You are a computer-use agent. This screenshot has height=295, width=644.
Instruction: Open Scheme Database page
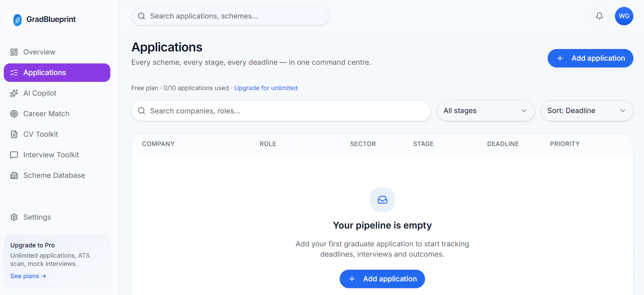(x=57, y=175)
